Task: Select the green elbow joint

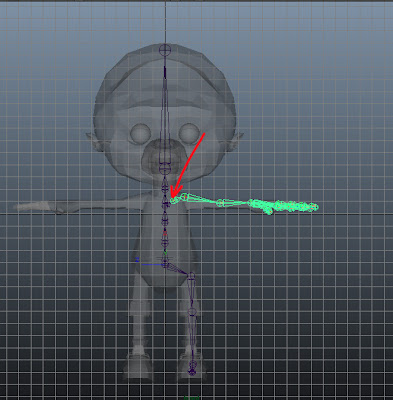Action: point(220,203)
